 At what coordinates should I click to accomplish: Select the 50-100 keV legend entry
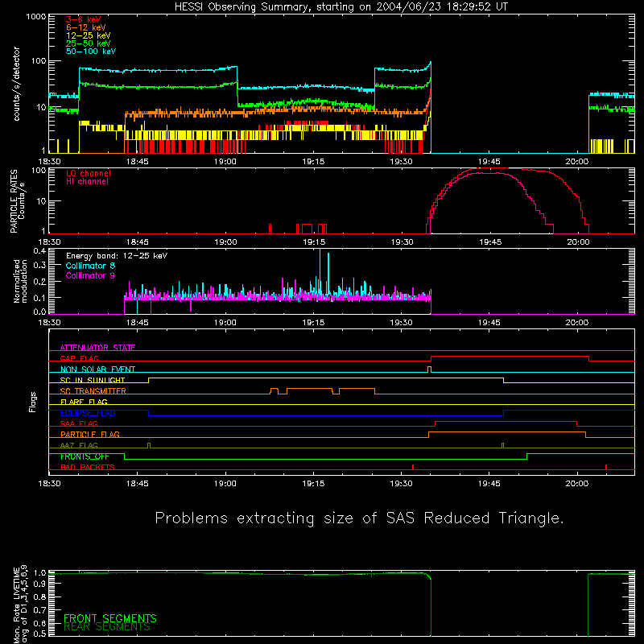coord(91,52)
